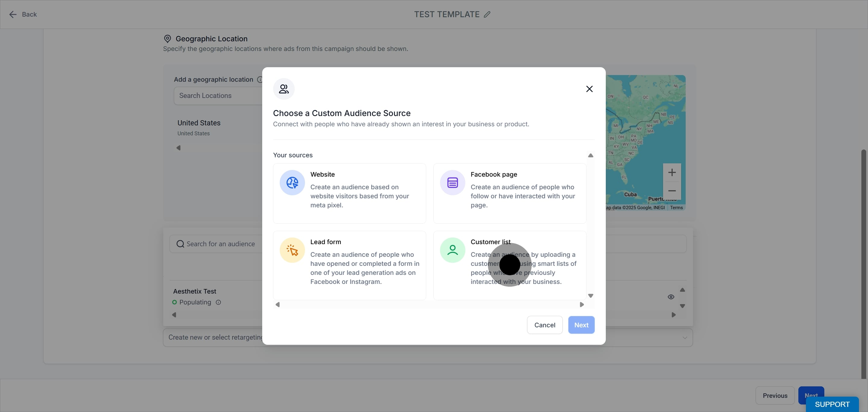Click the search magnifier icon in audience search
This screenshot has height=412, width=868.
tap(180, 244)
